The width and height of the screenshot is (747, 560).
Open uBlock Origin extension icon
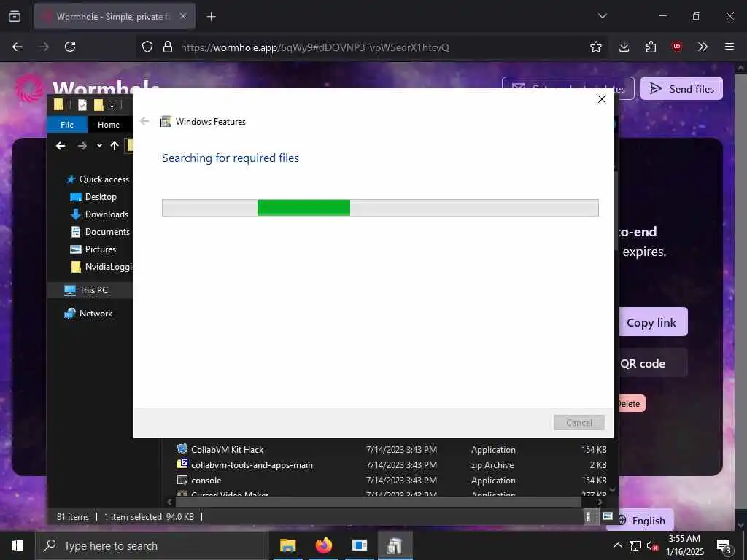pyautogui.click(x=676, y=47)
